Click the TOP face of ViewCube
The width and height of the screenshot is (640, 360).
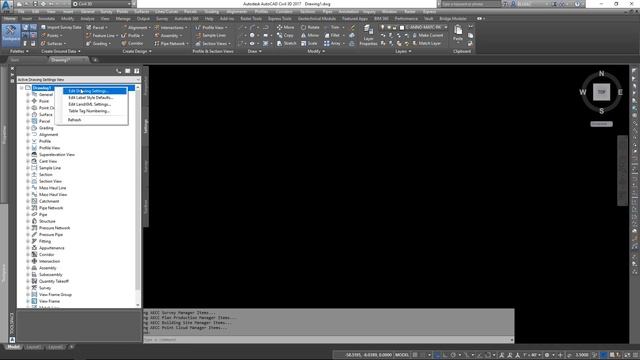tap(601, 92)
